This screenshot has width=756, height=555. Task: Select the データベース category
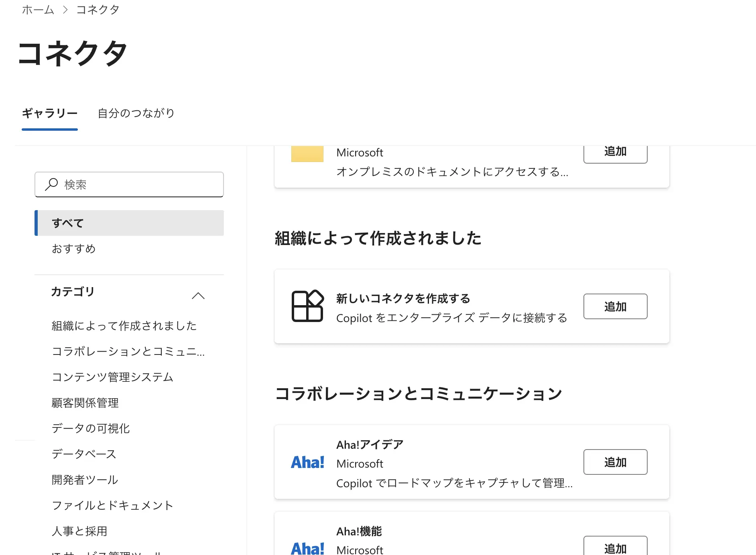point(84,454)
